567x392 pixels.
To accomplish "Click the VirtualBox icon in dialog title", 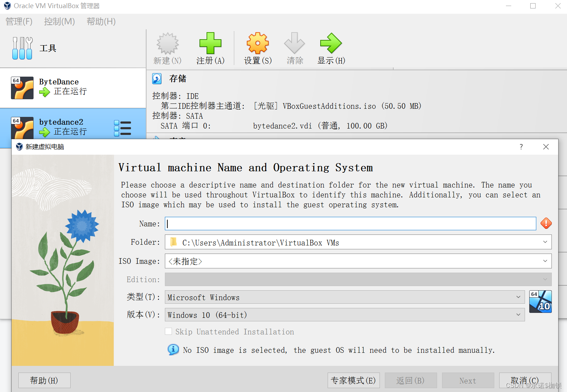I will coord(19,147).
